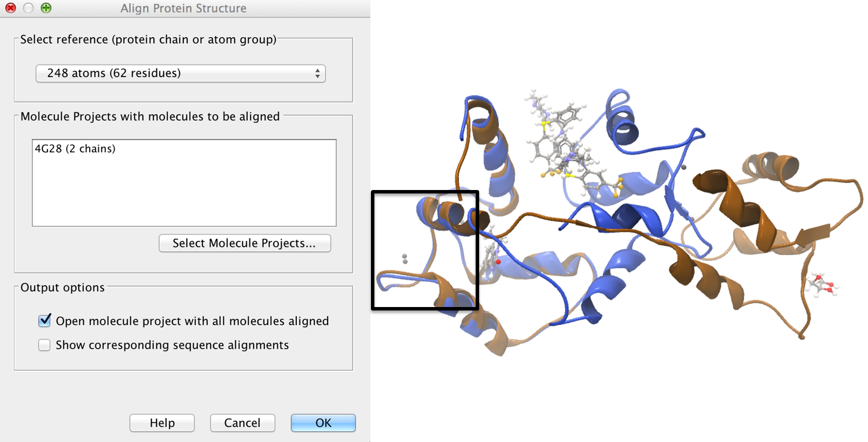This screenshot has width=868, height=442.
Task: Open the Help for this dialog
Action: pyautogui.click(x=162, y=423)
